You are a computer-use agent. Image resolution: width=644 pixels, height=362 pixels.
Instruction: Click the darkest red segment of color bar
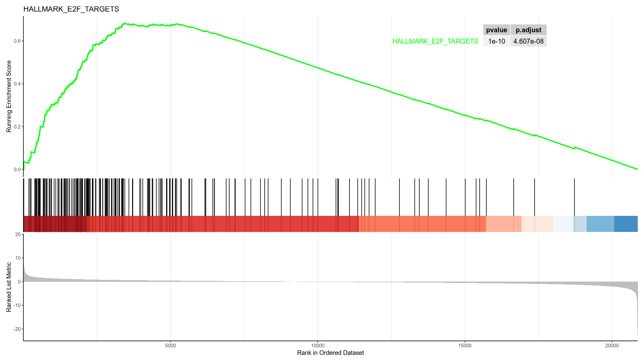[x=54, y=224]
